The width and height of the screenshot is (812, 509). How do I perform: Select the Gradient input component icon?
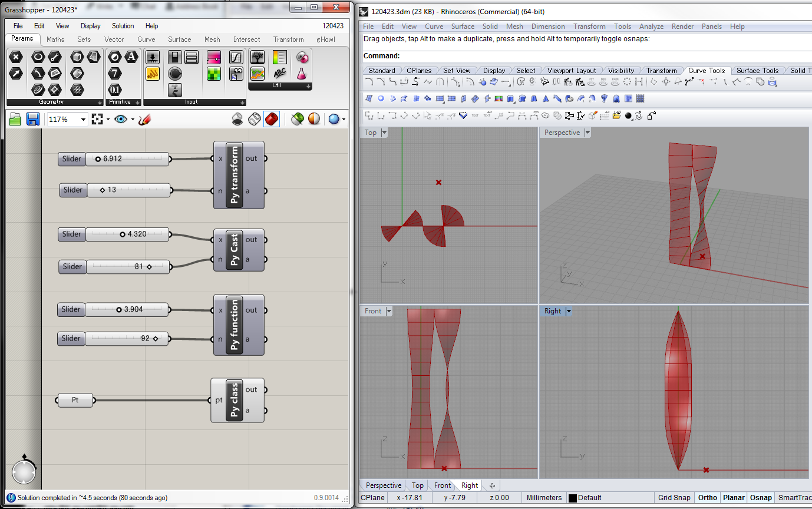(213, 57)
